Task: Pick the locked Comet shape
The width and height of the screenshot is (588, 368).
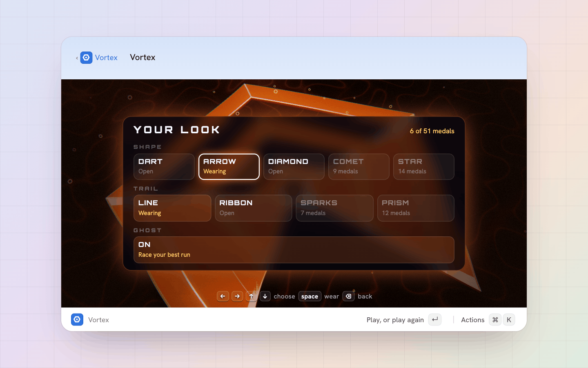Action: pyautogui.click(x=359, y=166)
